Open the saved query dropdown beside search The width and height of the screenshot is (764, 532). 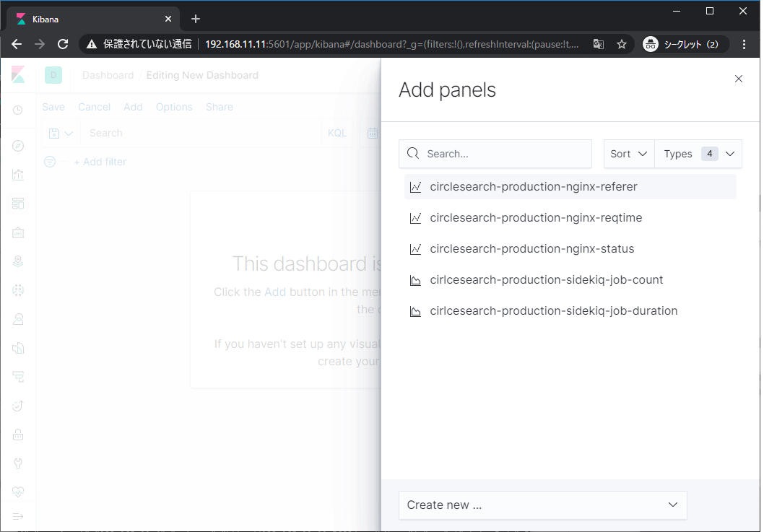[61, 133]
